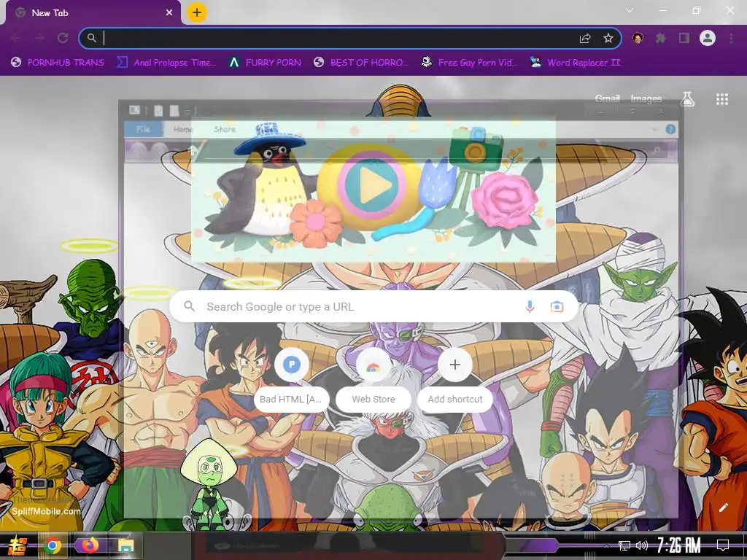The width and height of the screenshot is (747, 560).
Task: Open the Bad HTML shortcut tile
Action: 292,381
